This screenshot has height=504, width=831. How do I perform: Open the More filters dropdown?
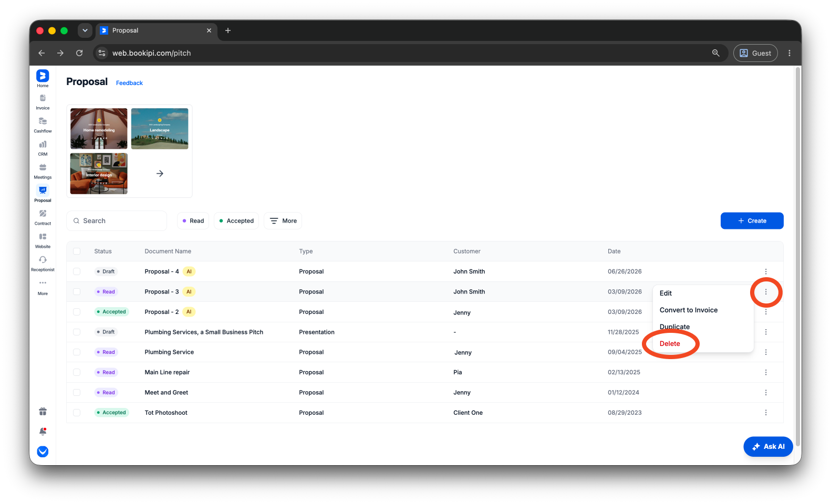pos(283,221)
